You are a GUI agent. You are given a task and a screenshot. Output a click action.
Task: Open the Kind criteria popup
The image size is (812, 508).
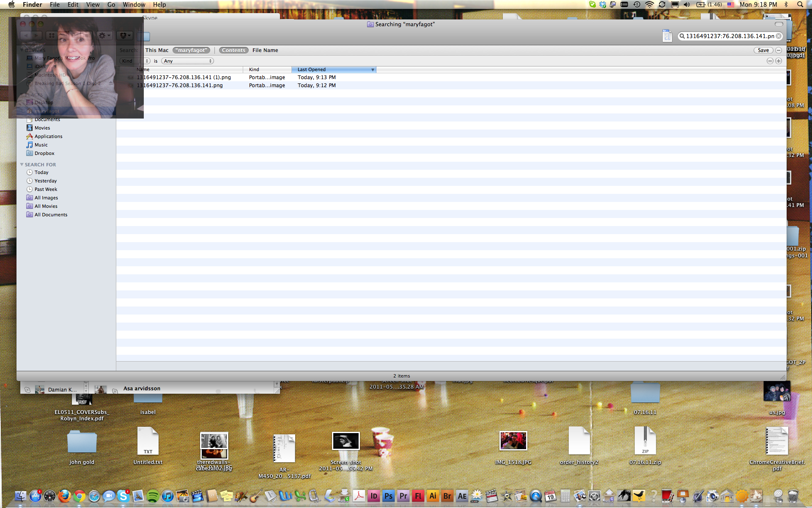tap(134, 61)
